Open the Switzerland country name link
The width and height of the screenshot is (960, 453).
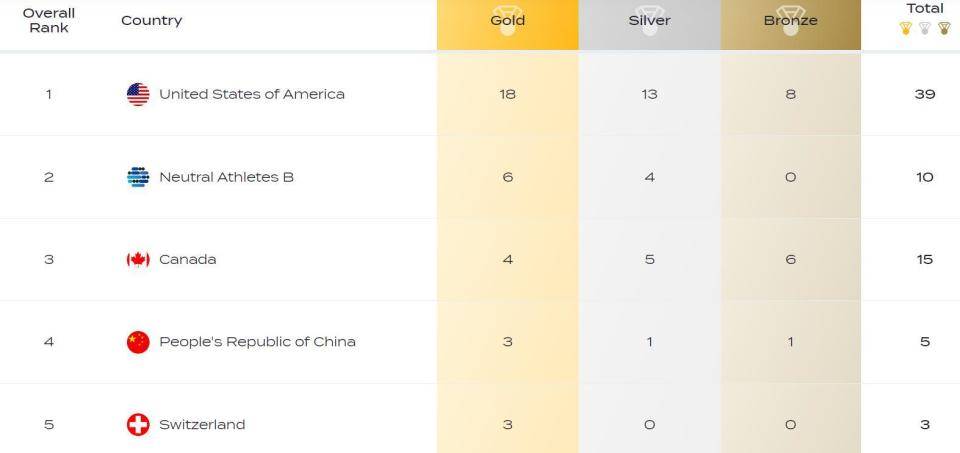click(x=202, y=425)
